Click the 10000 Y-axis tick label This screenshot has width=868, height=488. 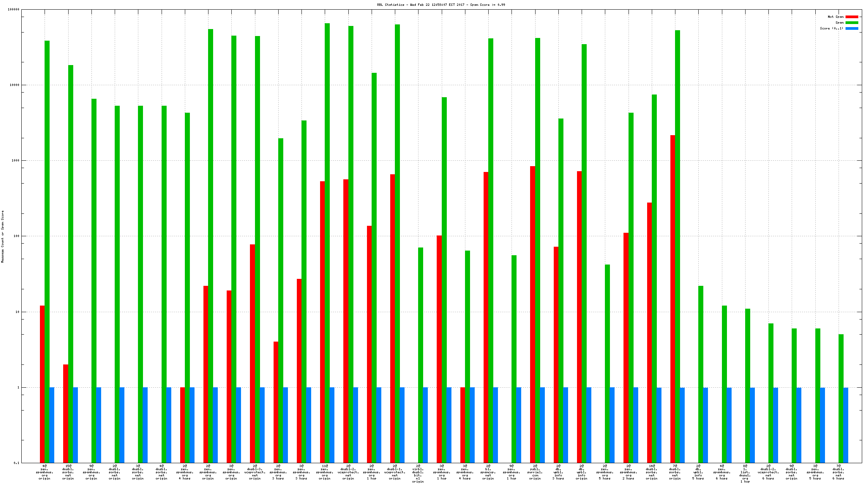click(14, 85)
